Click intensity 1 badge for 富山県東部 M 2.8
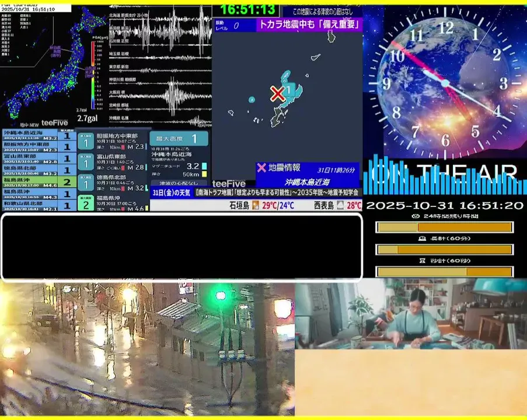Screen dimensions: 527x420 [x=86, y=162]
